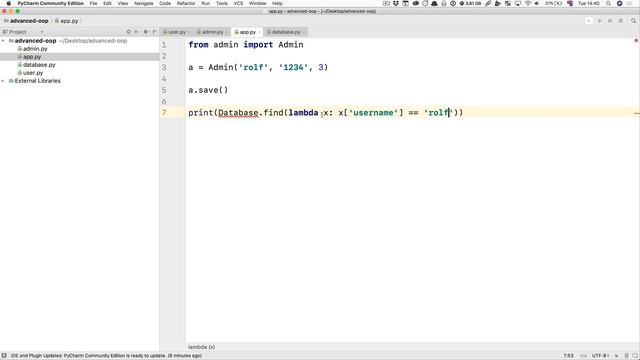The width and height of the screenshot is (640, 360).
Task: Close the app.py editor tab
Action: click(x=259, y=32)
